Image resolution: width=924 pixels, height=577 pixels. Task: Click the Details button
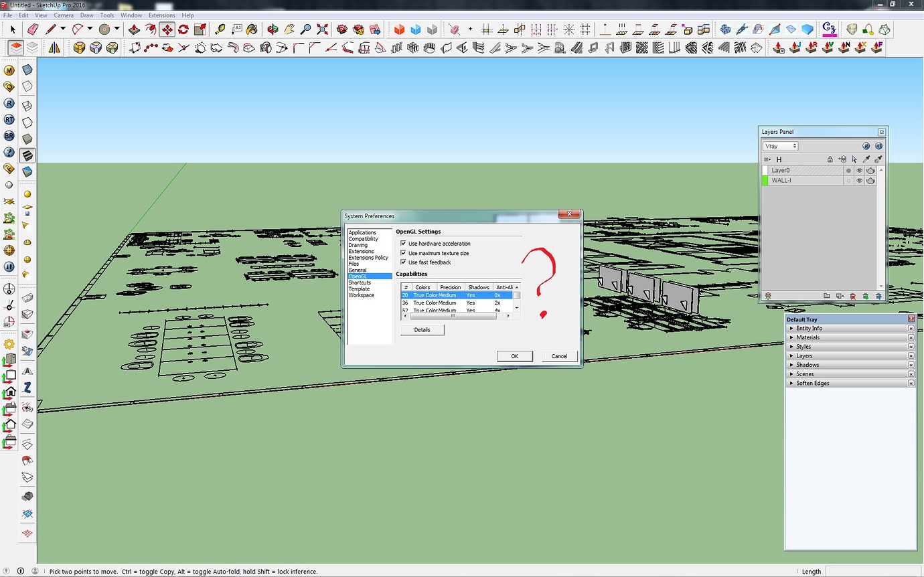click(x=422, y=329)
